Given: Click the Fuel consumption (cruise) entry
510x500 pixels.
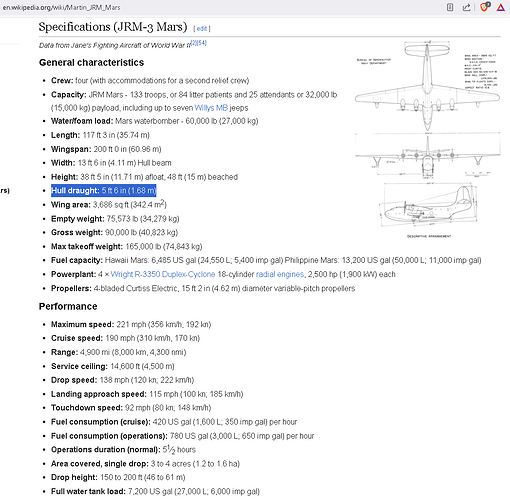Looking at the screenshot, I should point(174,422).
